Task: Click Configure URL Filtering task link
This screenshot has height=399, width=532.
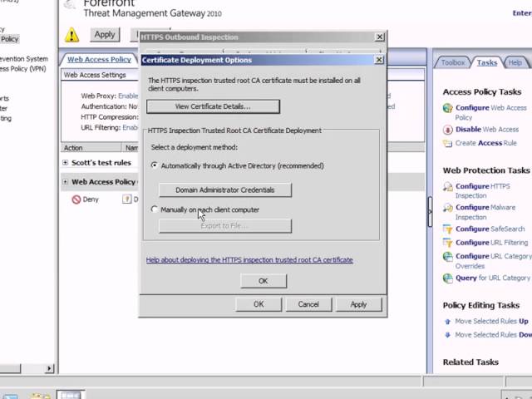Action: tap(491, 243)
